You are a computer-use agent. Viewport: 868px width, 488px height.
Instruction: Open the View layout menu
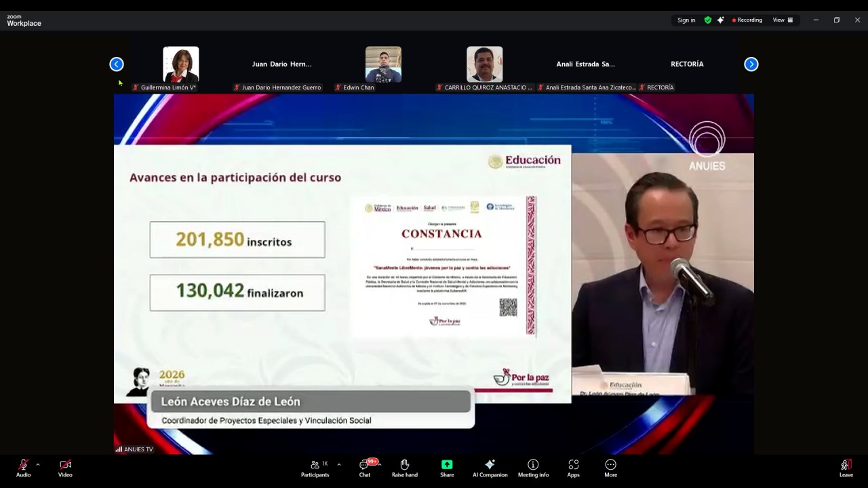pos(783,20)
